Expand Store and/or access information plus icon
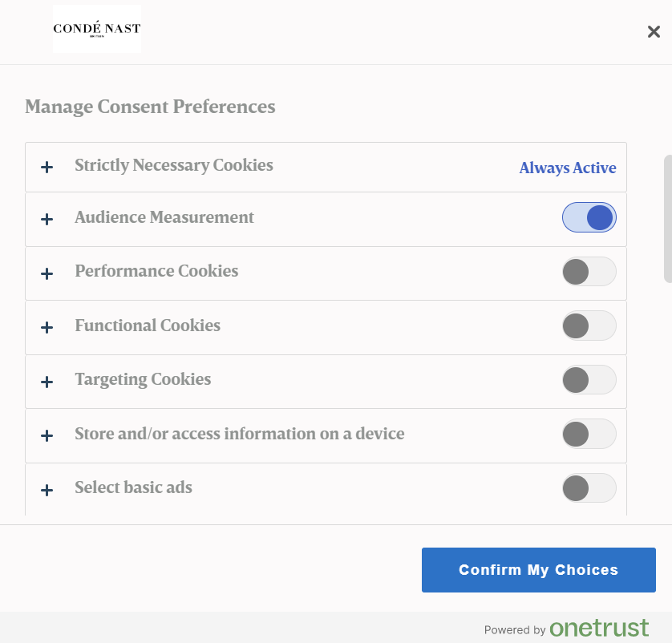This screenshot has width=672, height=643. click(x=47, y=435)
